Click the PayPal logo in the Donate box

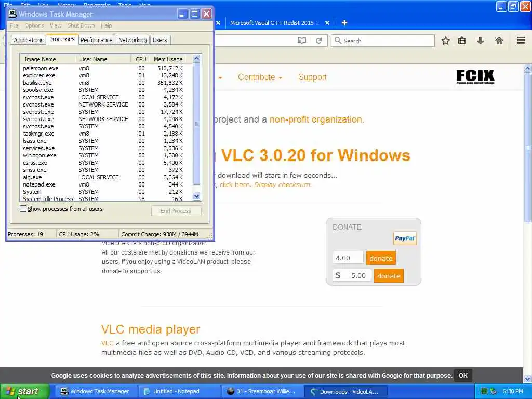[405, 238]
